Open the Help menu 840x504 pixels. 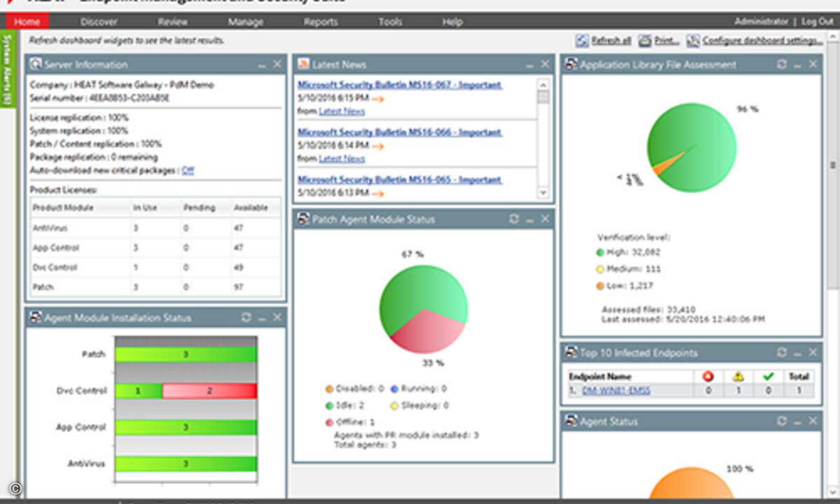point(452,22)
